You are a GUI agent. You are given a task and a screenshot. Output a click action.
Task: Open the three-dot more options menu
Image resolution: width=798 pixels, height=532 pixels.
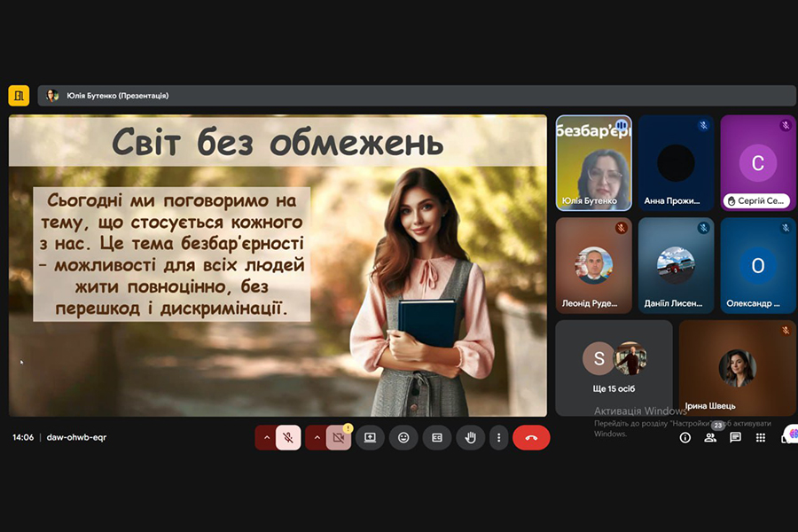click(499, 437)
